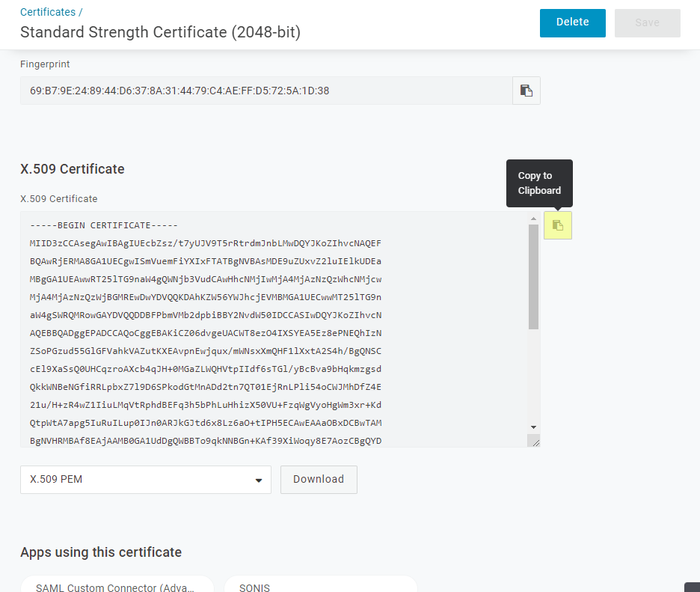Click the dropdown caret on the format selector
The image size is (700, 592).
pos(260,480)
